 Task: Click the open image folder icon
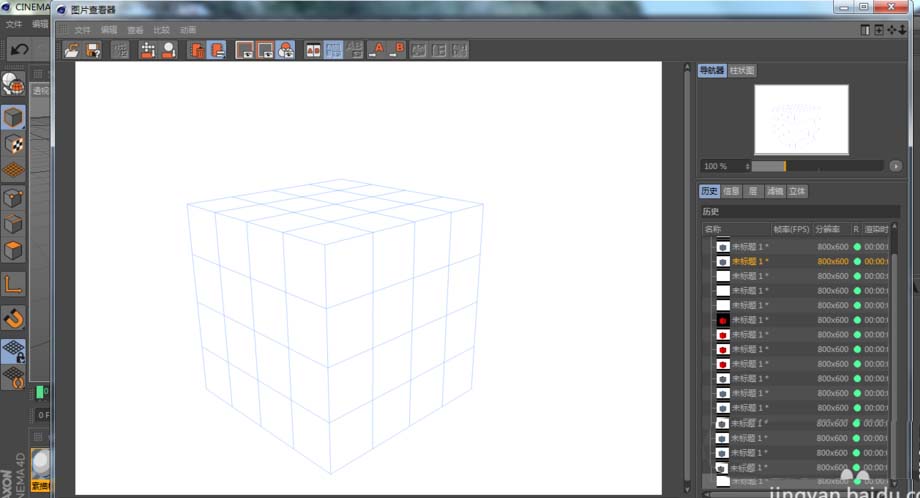(72, 49)
